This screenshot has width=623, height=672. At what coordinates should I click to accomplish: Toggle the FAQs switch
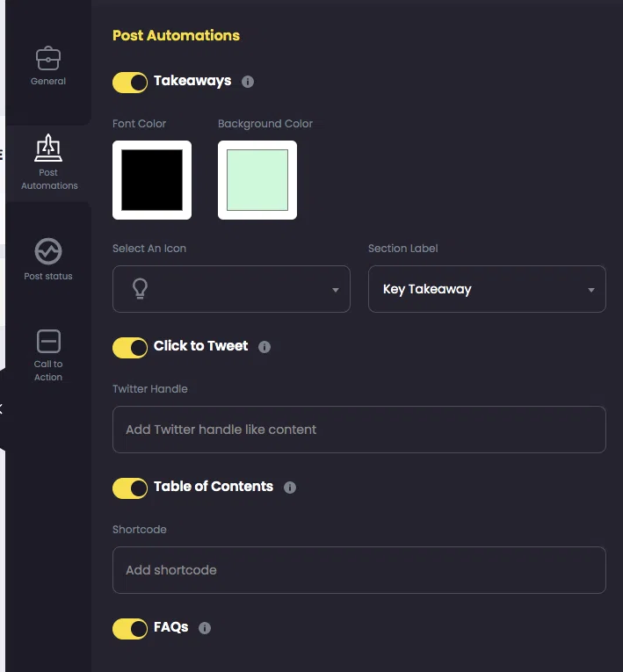pos(130,629)
